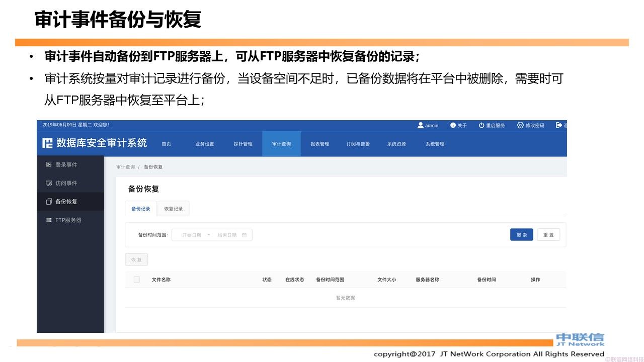644x362 pixels.
Task: Open the 订阅与告警 menu
Action: [358, 144]
